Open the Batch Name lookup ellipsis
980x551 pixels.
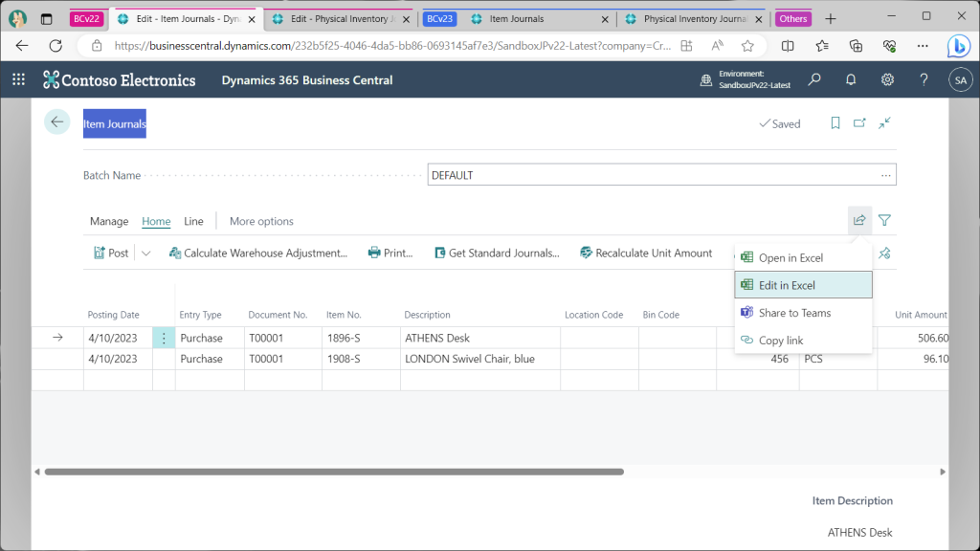tap(885, 176)
